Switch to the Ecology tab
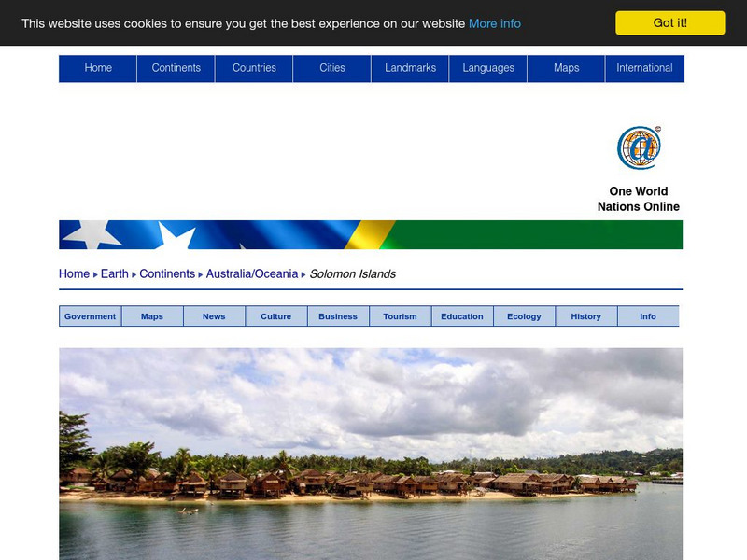 (522, 315)
